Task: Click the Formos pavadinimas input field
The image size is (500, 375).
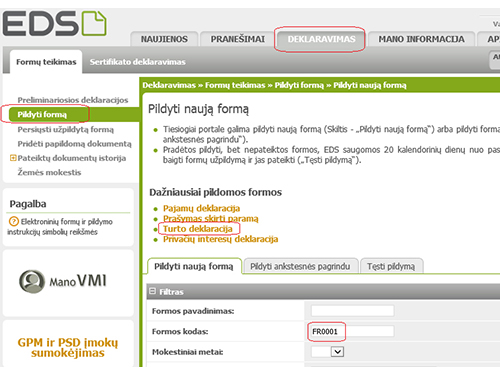Action: pyautogui.click(x=353, y=311)
